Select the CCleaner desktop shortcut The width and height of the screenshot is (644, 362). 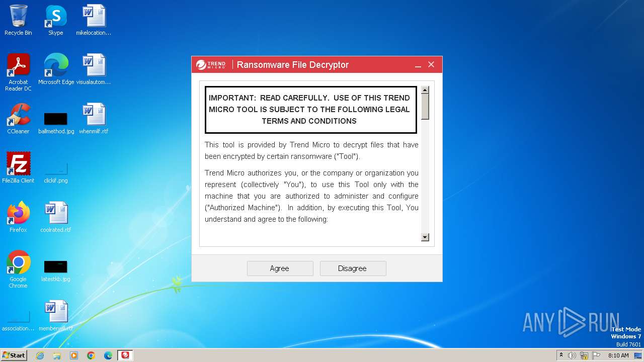(x=18, y=119)
